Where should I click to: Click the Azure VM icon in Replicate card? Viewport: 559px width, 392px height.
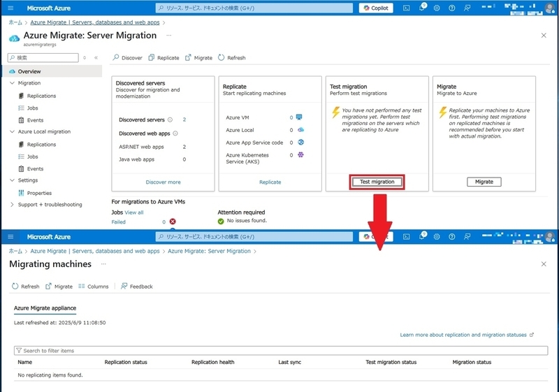[x=299, y=117]
